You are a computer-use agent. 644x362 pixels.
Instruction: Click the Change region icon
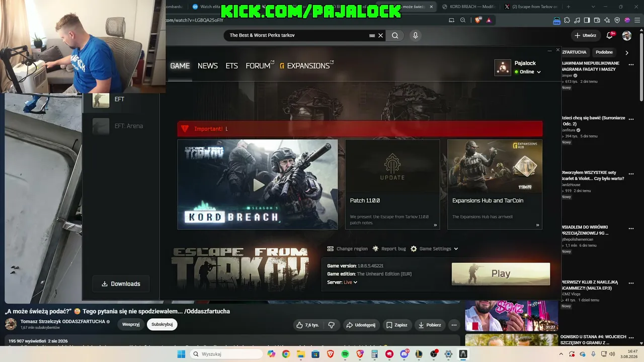coord(331,249)
